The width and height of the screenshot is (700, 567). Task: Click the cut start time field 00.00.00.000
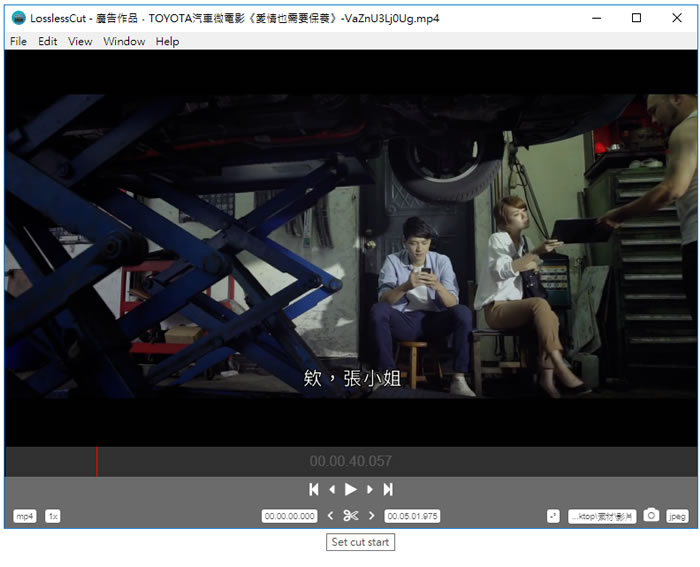click(x=290, y=516)
